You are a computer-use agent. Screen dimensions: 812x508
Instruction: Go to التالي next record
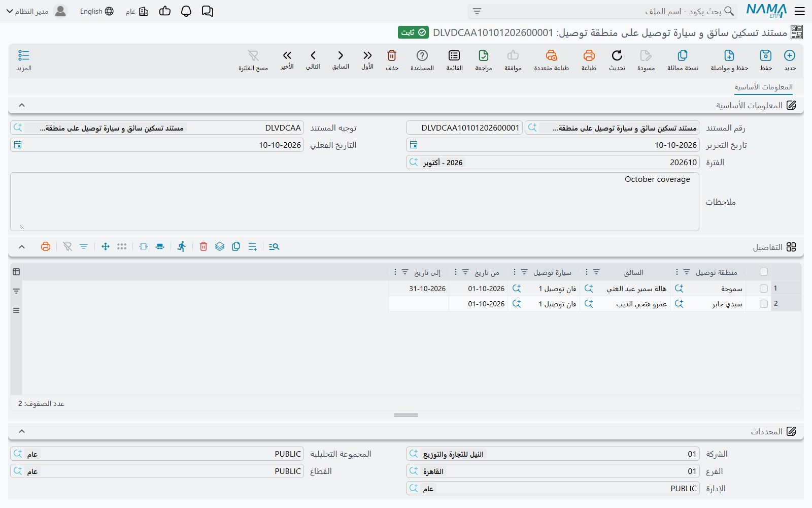[x=313, y=55]
